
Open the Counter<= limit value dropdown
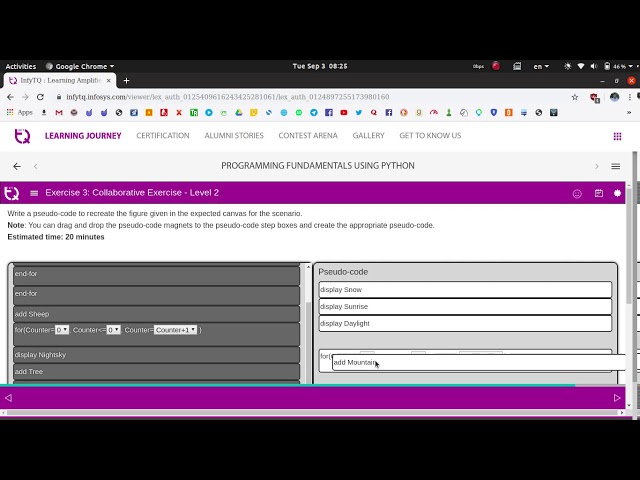pos(113,330)
